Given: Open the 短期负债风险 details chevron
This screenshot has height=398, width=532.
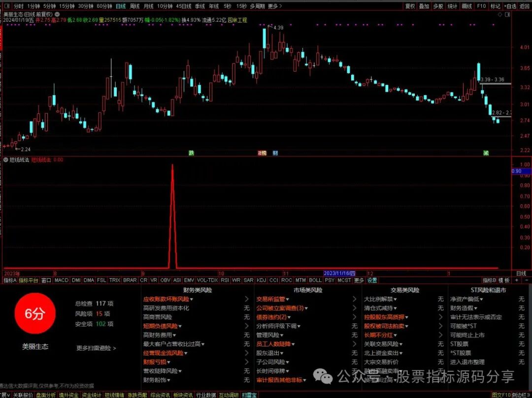Looking at the screenshot, I should pos(247,326).
